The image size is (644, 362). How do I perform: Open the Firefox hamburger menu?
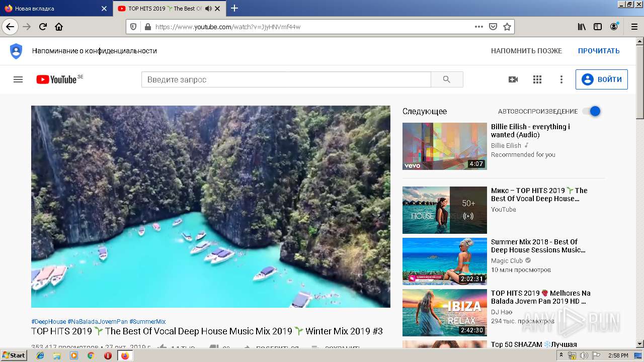click(634, 27)
